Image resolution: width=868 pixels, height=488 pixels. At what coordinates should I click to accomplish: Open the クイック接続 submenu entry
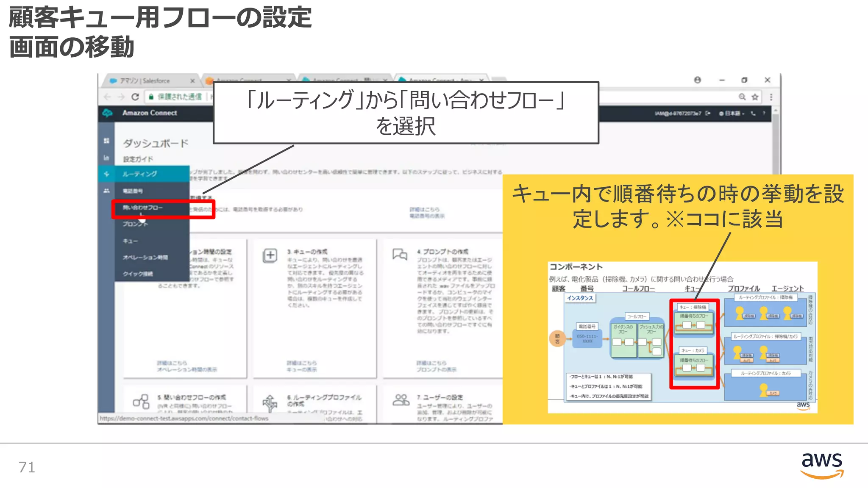tap(138, 274)
